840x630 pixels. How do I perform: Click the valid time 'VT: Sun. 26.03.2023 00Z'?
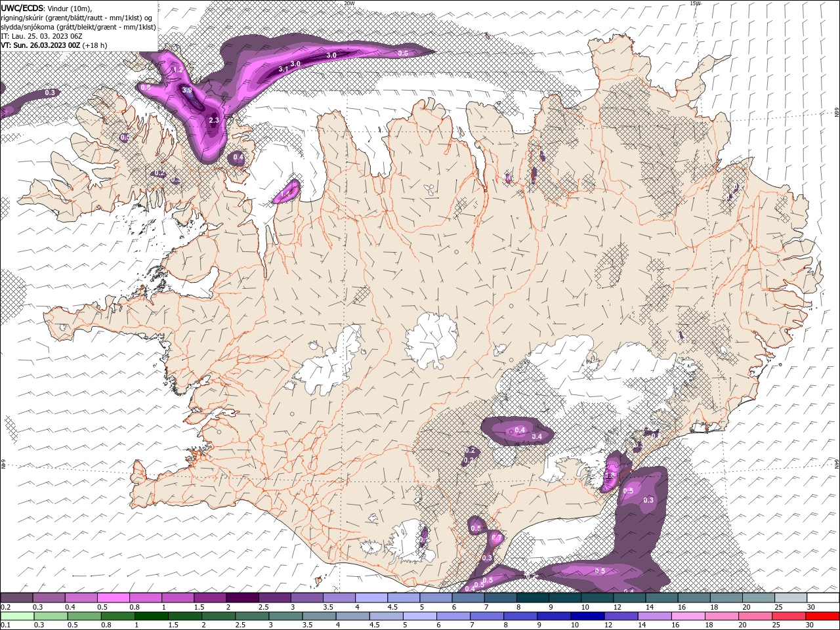41,45
